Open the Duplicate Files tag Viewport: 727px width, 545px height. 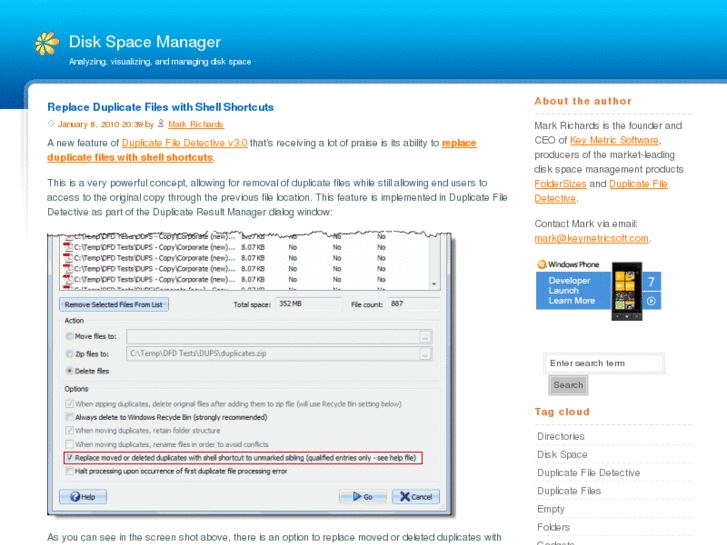coord(569,491)
